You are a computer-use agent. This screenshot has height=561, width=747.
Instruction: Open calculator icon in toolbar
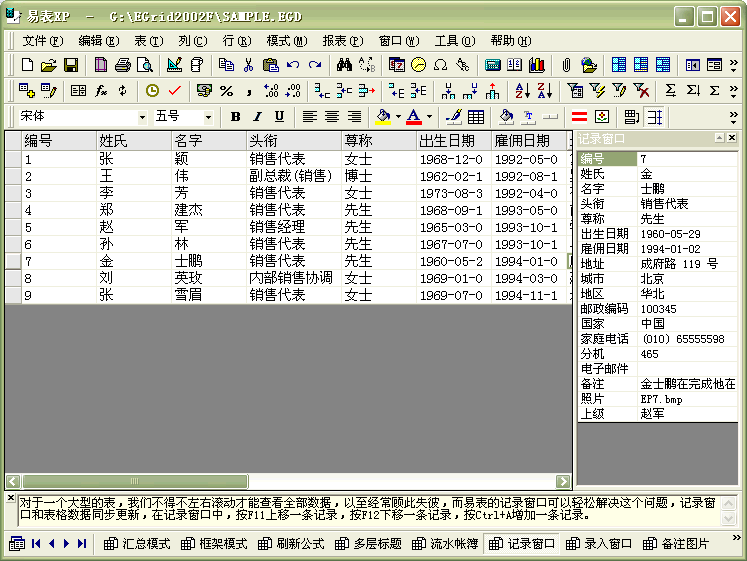[493, 65]
